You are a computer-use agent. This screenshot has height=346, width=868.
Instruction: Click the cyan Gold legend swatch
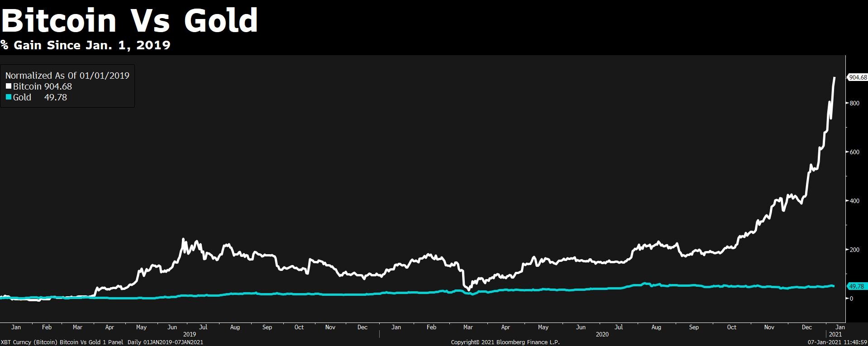(9, 97)
